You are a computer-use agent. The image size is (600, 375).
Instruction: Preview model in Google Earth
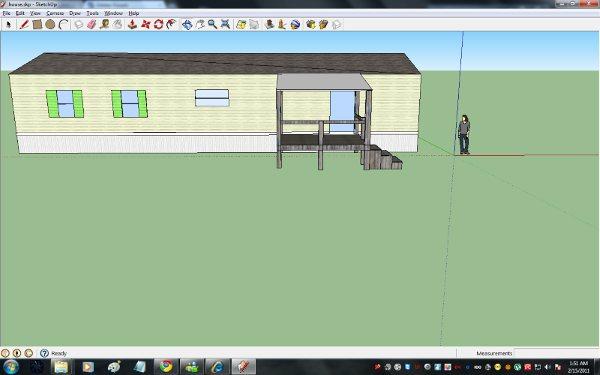point(295,24)
